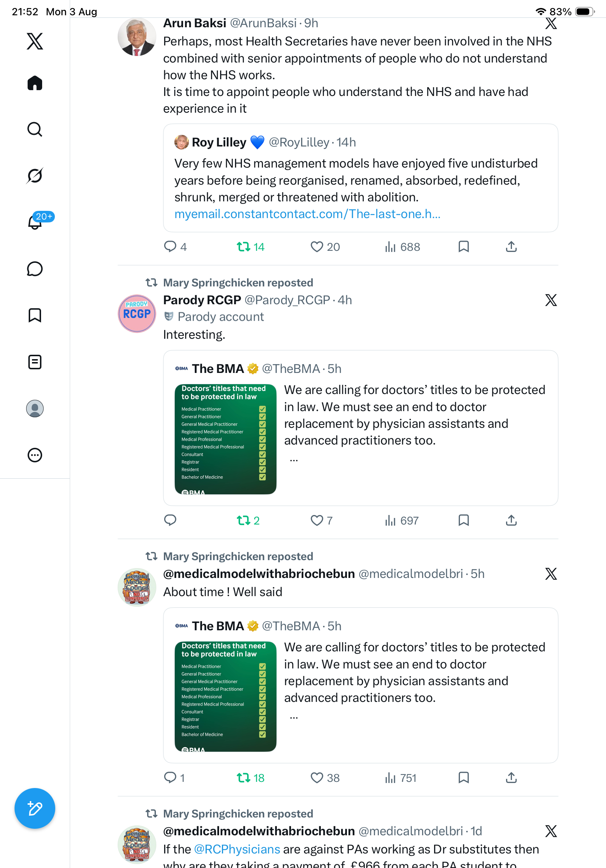Open Messages chat bubble in the sidebar

(x=35, y=269)
